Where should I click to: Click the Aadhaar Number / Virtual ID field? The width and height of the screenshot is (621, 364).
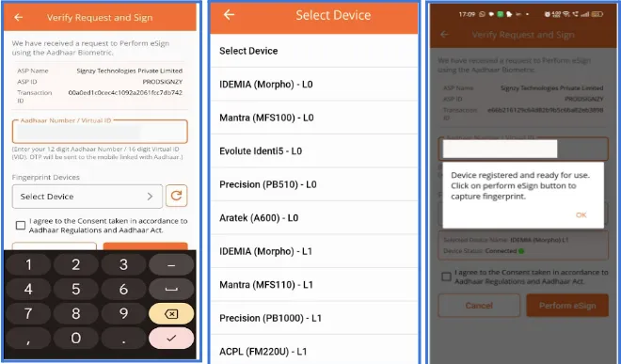100,132
